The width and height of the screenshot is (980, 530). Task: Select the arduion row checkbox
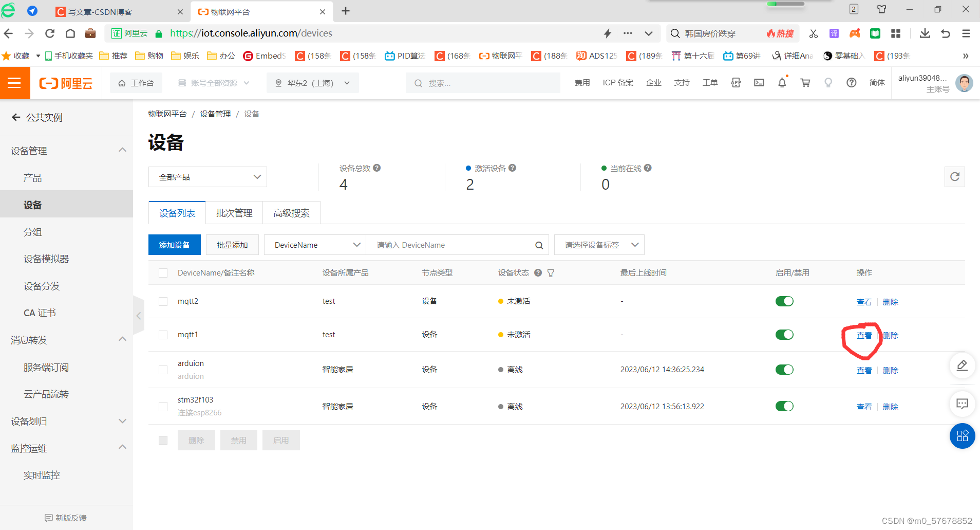click(163, 370)
